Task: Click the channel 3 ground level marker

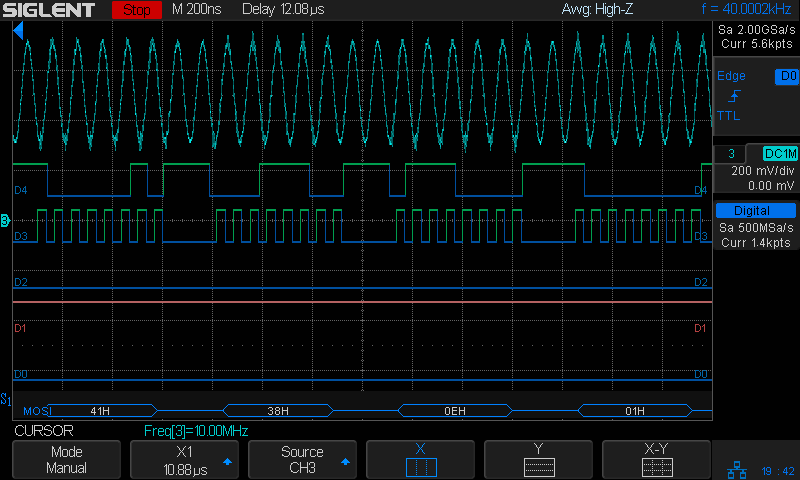Action: coord(6,219)
